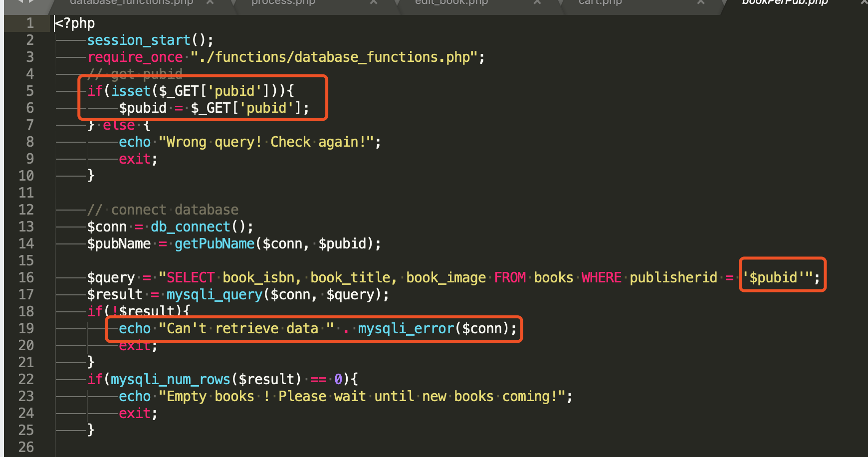
Task: Click line number 1 in the gutter
Action: 30,23
